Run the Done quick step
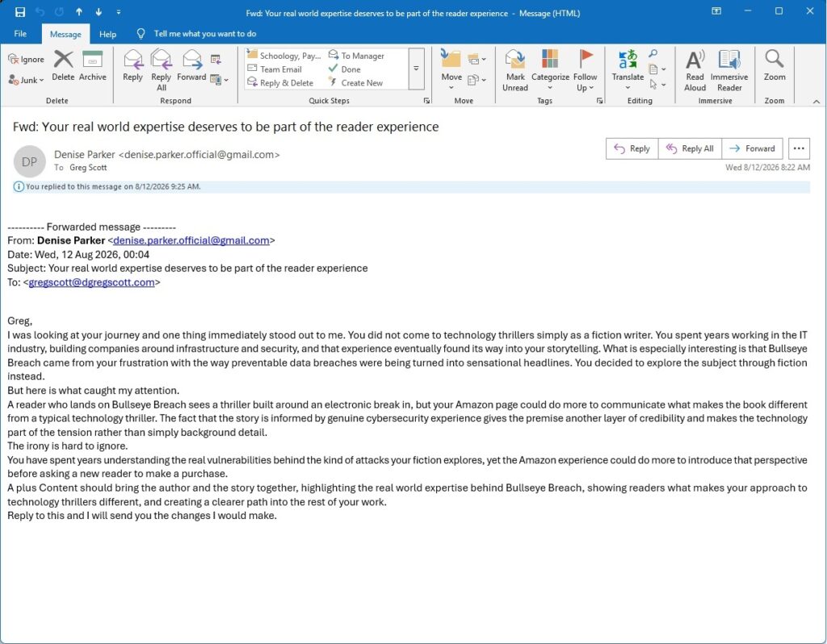Screen dimensions: 827x644 pyautogui.click(x=344, y=69)
